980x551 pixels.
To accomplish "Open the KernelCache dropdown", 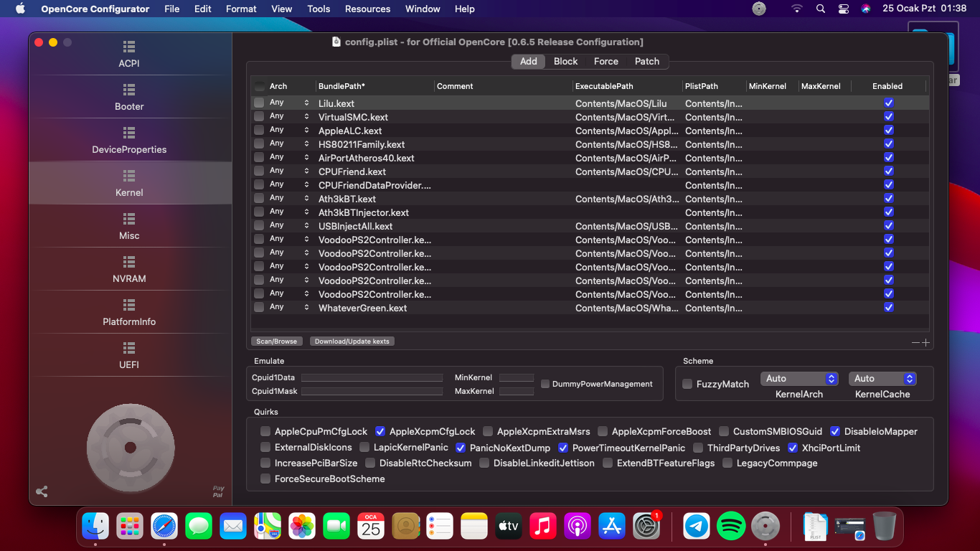I will pyautogui.click(x=882, y=379).
